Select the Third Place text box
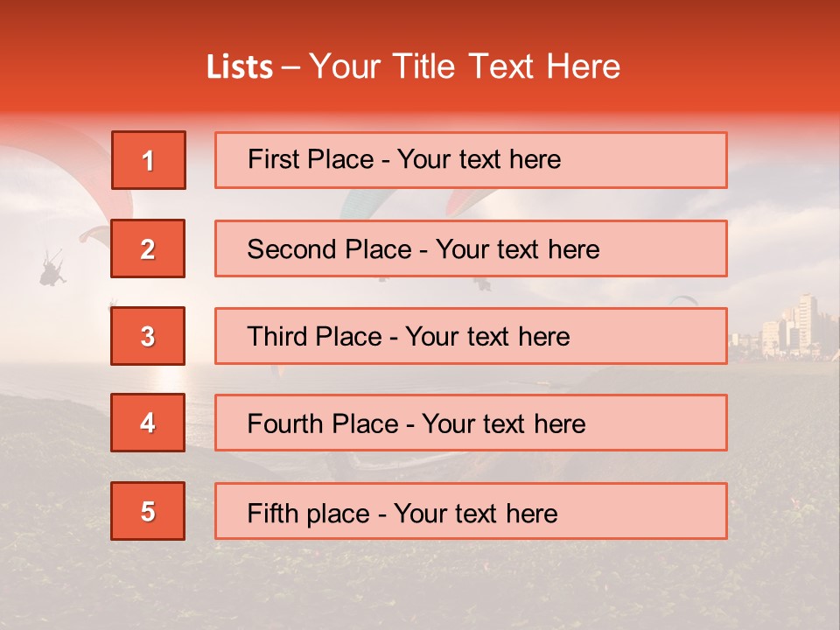840x630 pixels. (471, 336)
